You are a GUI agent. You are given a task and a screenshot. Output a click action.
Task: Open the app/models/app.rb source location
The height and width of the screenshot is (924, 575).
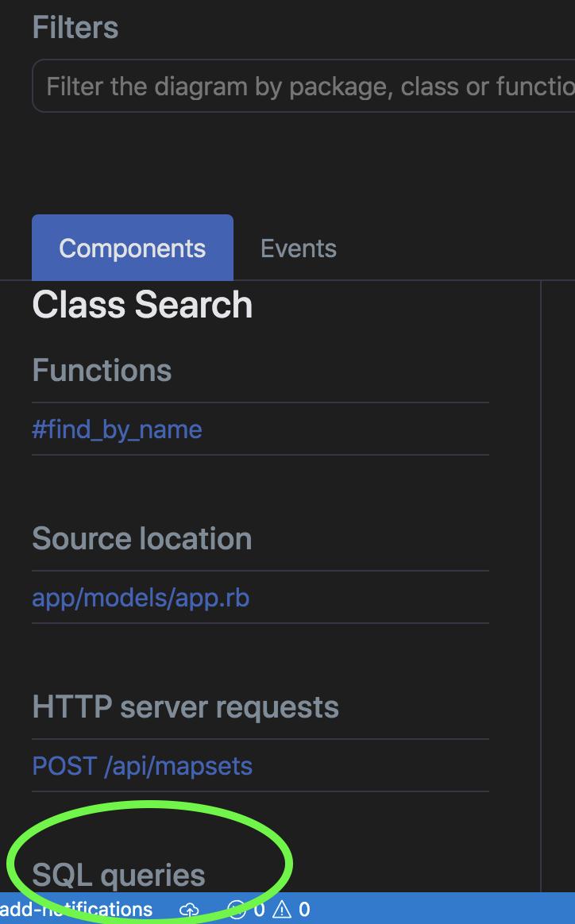tap(141, 598)
